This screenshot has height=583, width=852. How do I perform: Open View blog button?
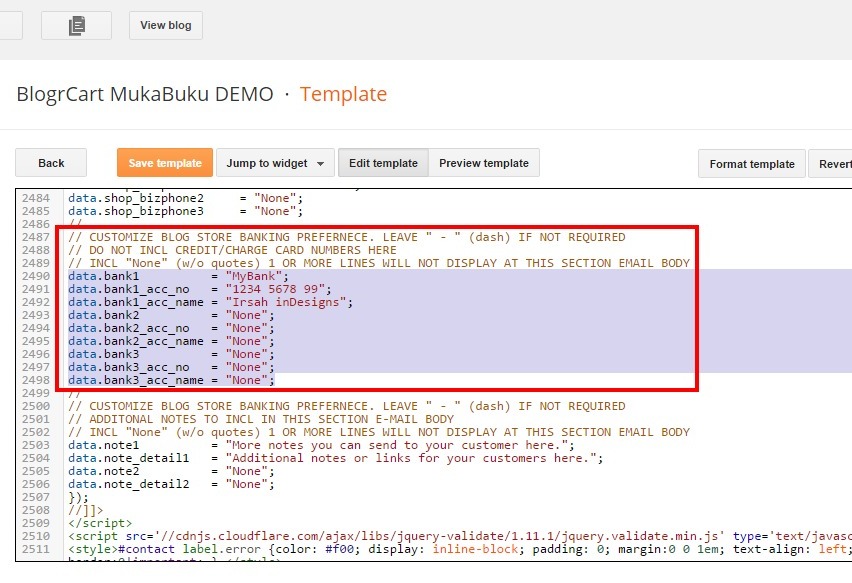pyautogui.click(x=166, y=26)
